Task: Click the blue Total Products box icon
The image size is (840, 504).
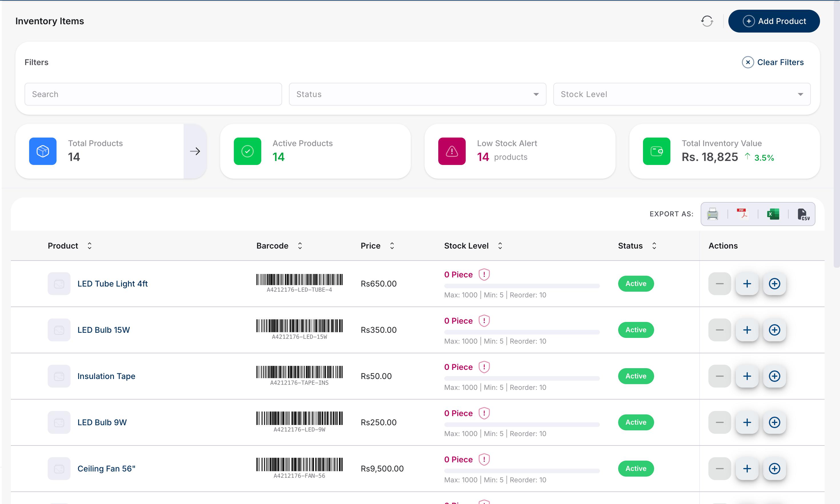Action: click(43, 151)
